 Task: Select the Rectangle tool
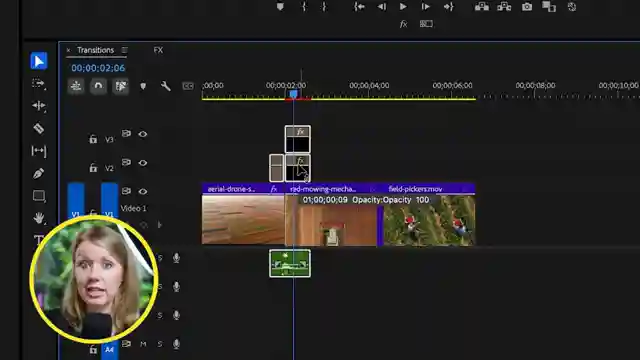pyautogui.click(x=38, y=196)
